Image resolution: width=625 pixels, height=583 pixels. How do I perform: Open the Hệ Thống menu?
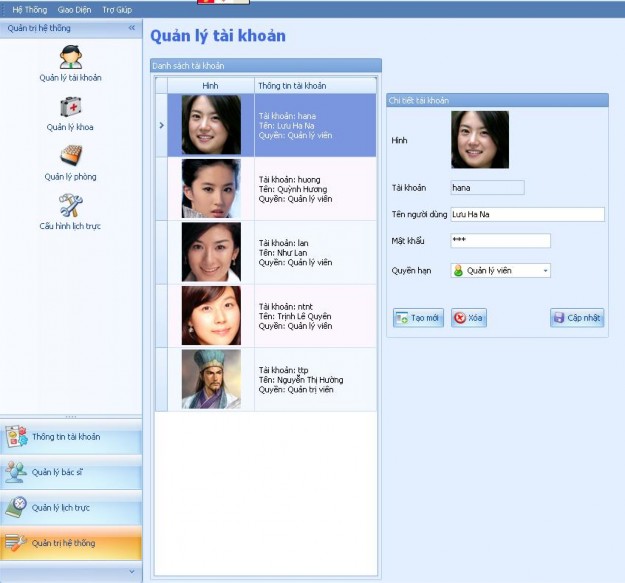coord(29,9)
